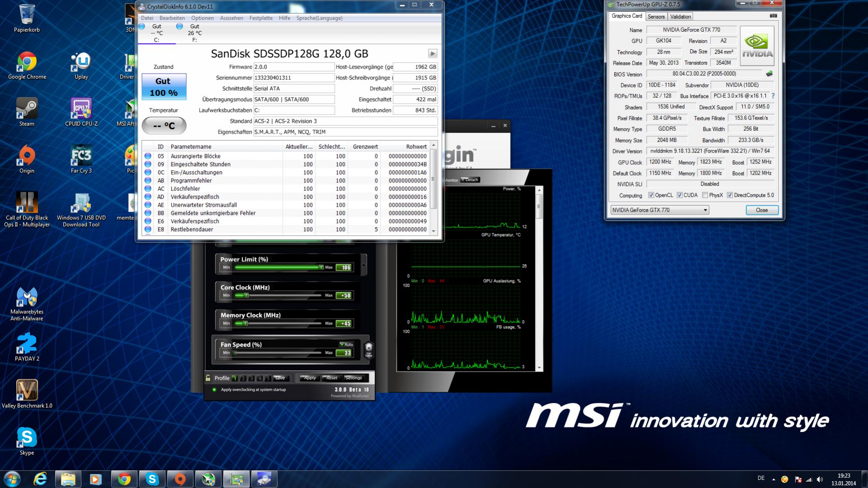Click the Afterburner user define fan icon
This screenshot has width=868, height=488.
tap(369, 349)
